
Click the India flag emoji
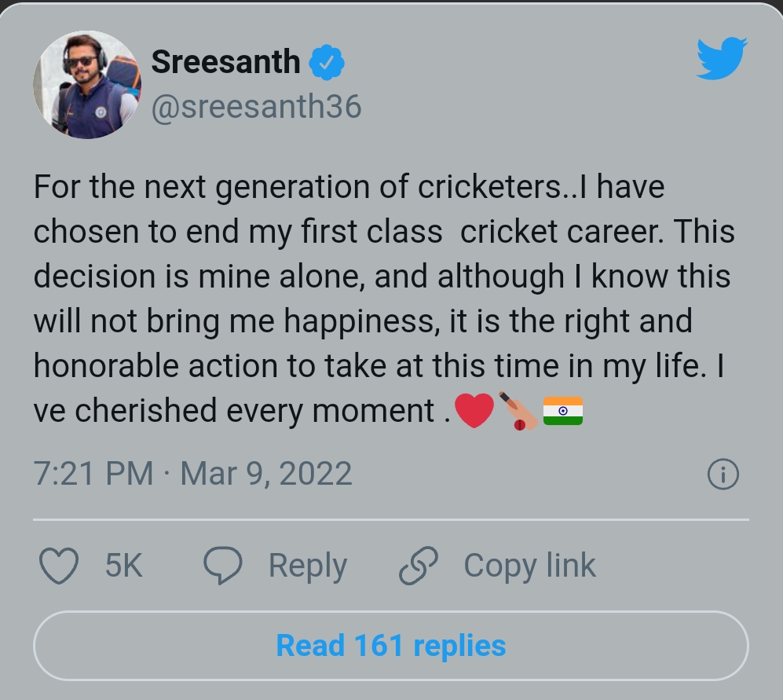coord(563,411)
